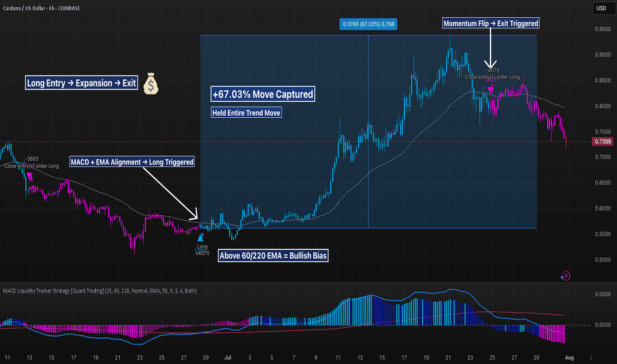Click the 0.8000 price axis label
Image resolution: width=617 pixels, height=364 pixels.
603,106
